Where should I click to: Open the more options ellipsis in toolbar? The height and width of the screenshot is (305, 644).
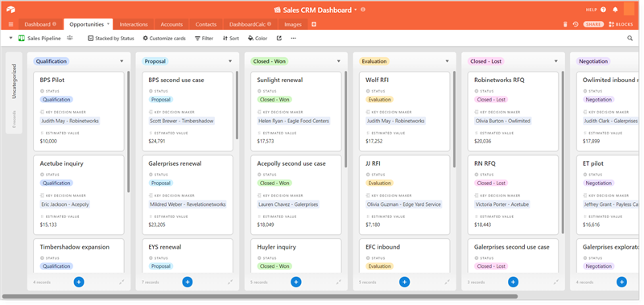click(x=293, y=38)
